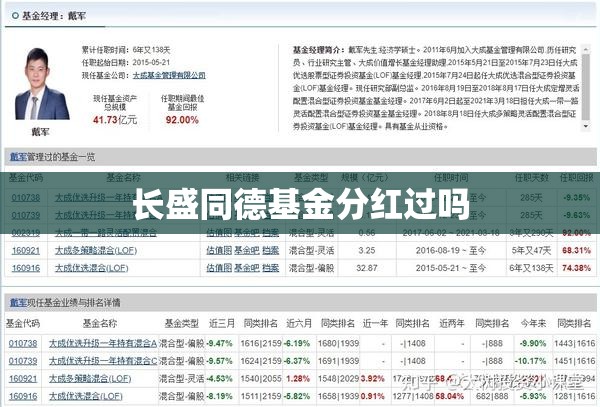Viewport: 600px width, 407px height.
Task: Click the 基金代码 header in the performance ranking table
Action: 23,323
